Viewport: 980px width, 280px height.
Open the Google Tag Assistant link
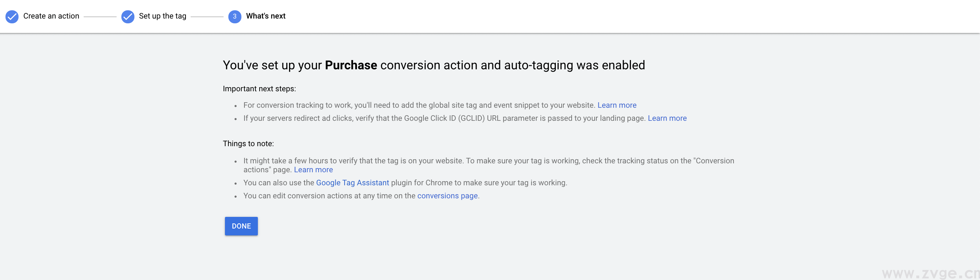[352, 183]
